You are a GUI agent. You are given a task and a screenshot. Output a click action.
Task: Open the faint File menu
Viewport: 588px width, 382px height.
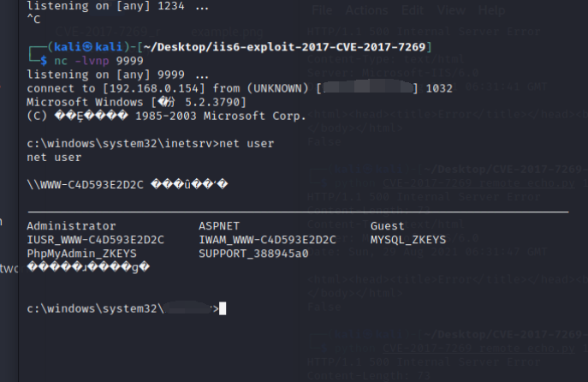(322, 10)
